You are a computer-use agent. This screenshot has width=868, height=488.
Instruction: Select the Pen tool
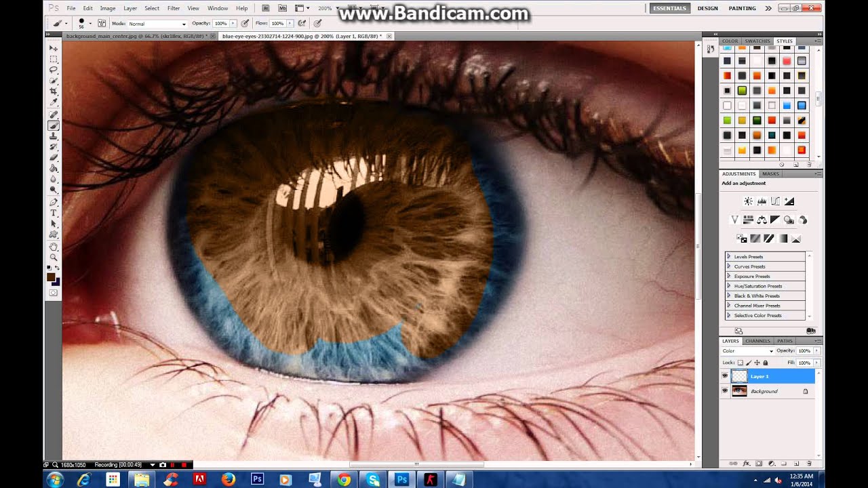point(54,202)
